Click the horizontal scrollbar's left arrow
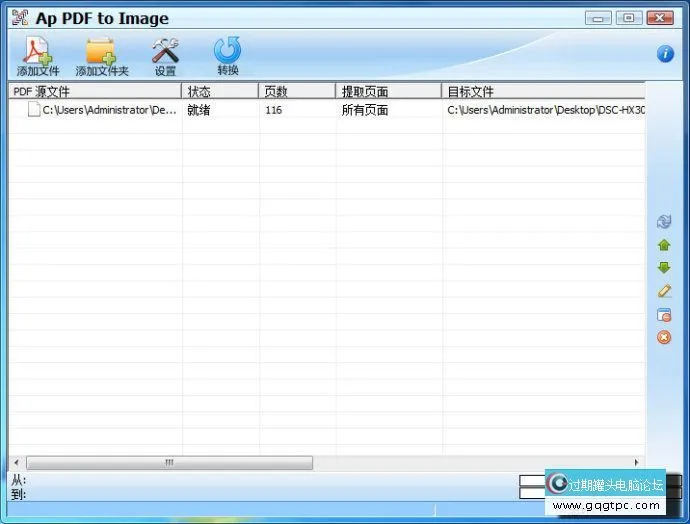This screenshot has height=524, width=690. [x=16, y=462]
